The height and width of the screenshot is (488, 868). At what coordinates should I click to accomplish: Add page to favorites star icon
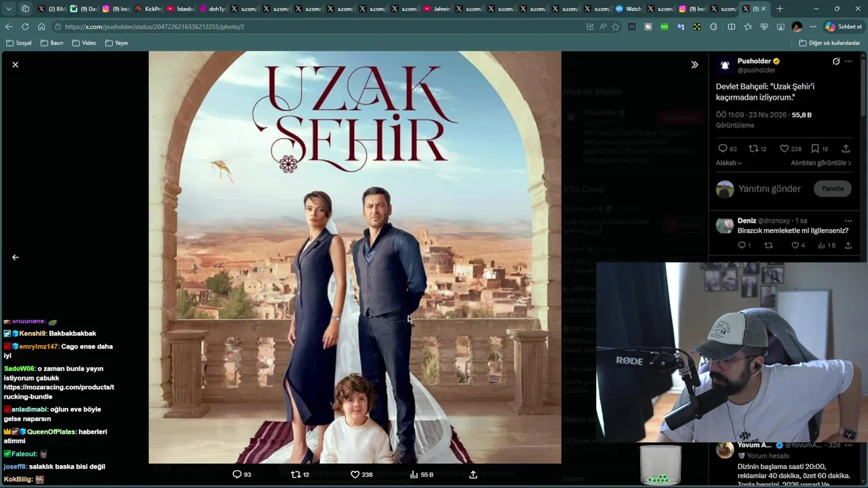616,26
